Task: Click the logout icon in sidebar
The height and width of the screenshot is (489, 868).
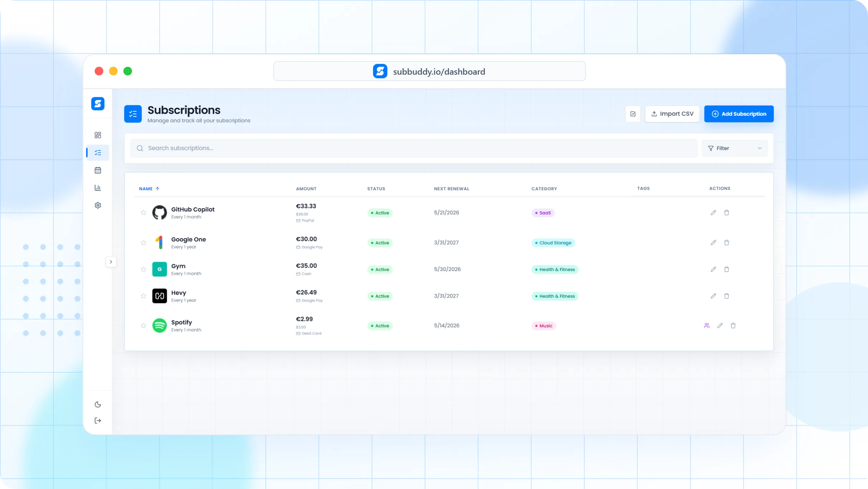Action: pyautogui.click(x=98, y=421)
